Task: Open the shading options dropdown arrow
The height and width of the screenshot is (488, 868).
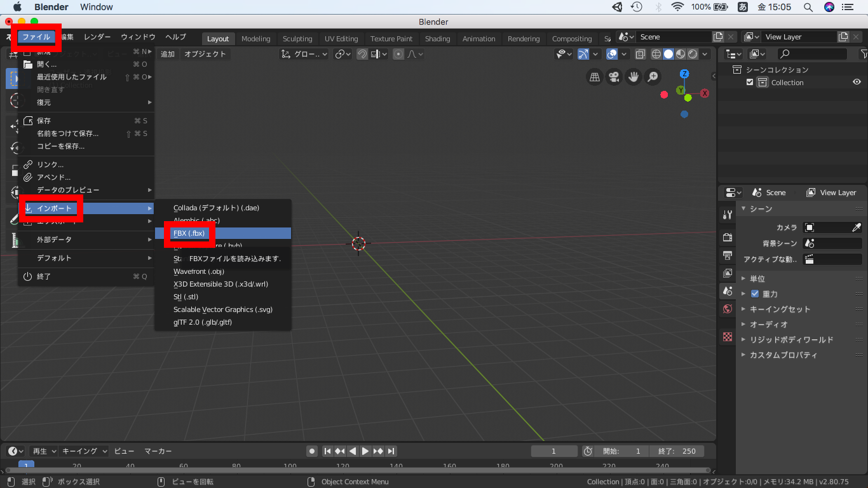Action: [x=706, y=54]
